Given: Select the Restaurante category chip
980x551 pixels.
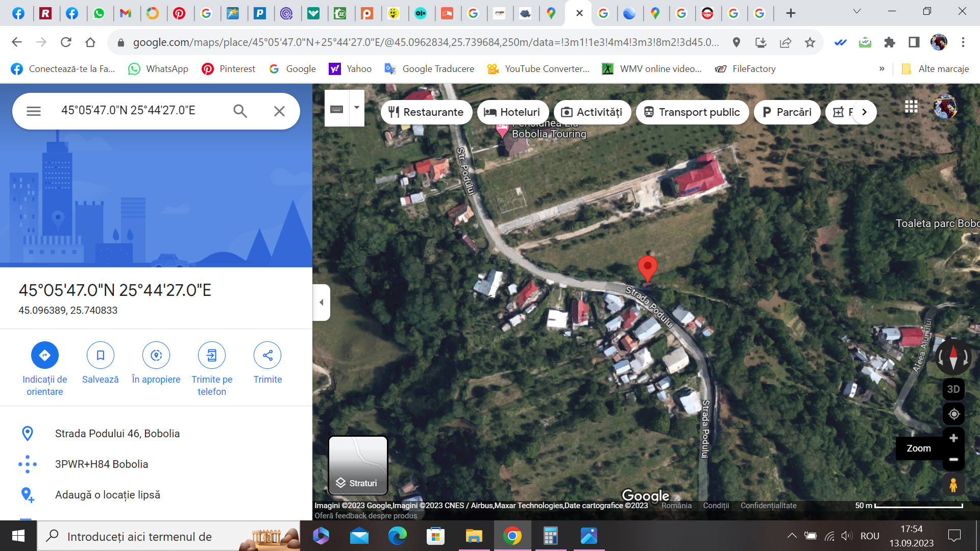Looking at the screenshot, I should click(x=426, y=112).
